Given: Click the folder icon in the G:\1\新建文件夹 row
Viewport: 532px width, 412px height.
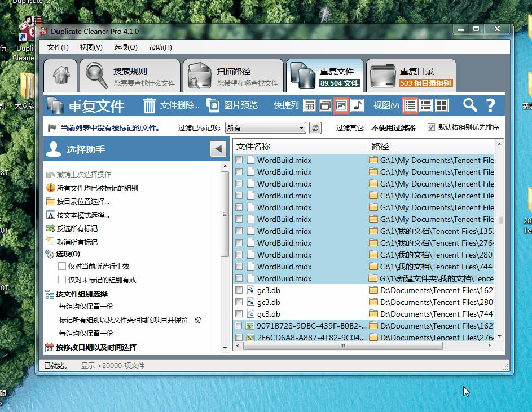Looking at the screenshot, I should click(x=373, y=278).
